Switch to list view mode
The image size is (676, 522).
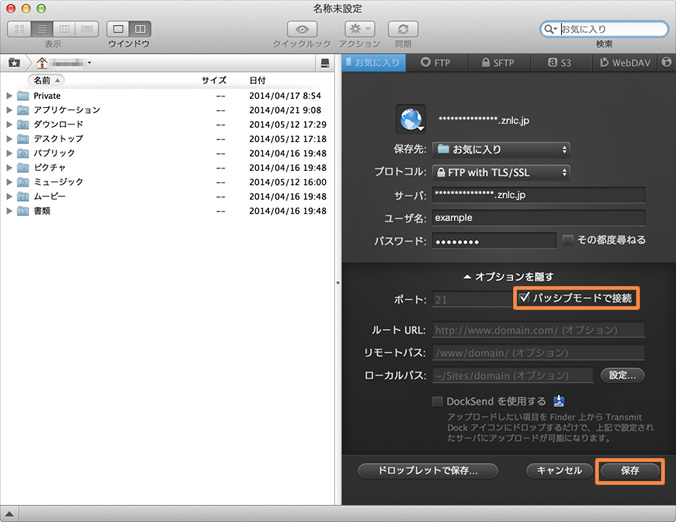click(x=42, y=29)
